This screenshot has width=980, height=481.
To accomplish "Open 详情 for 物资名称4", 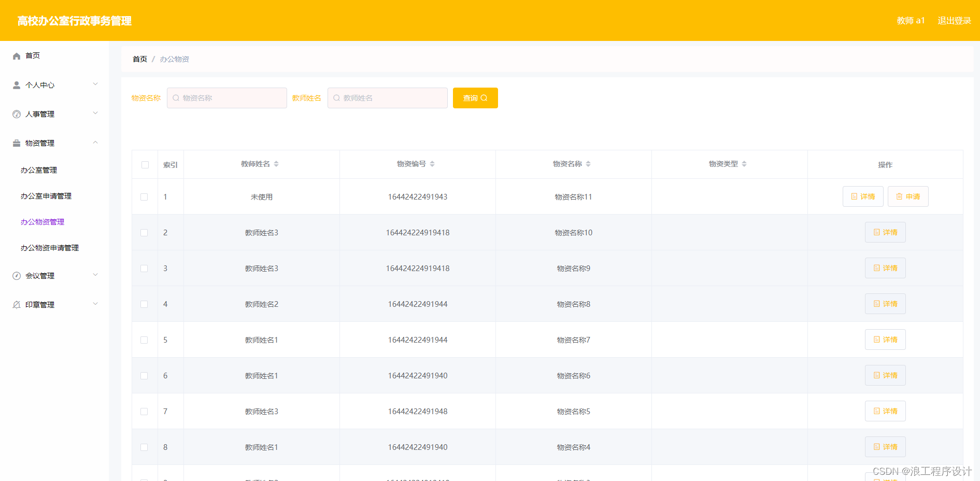I will tap(885, 447).
